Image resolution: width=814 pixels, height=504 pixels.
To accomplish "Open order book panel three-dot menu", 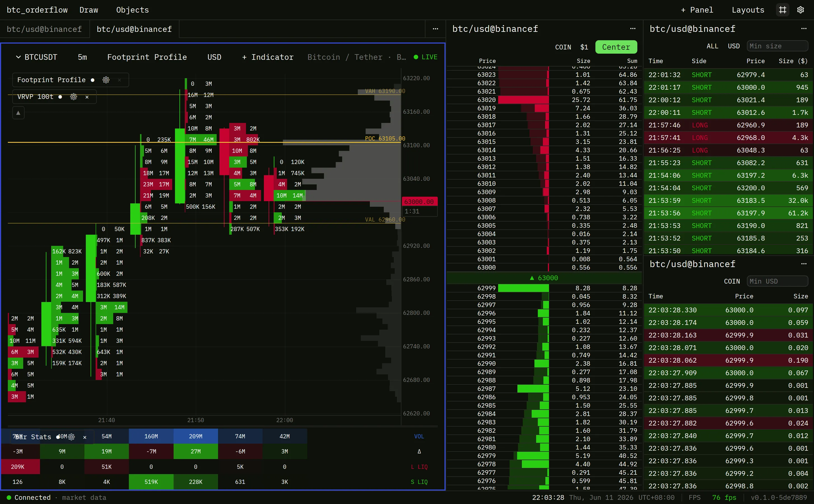I will tap(633, 29).
